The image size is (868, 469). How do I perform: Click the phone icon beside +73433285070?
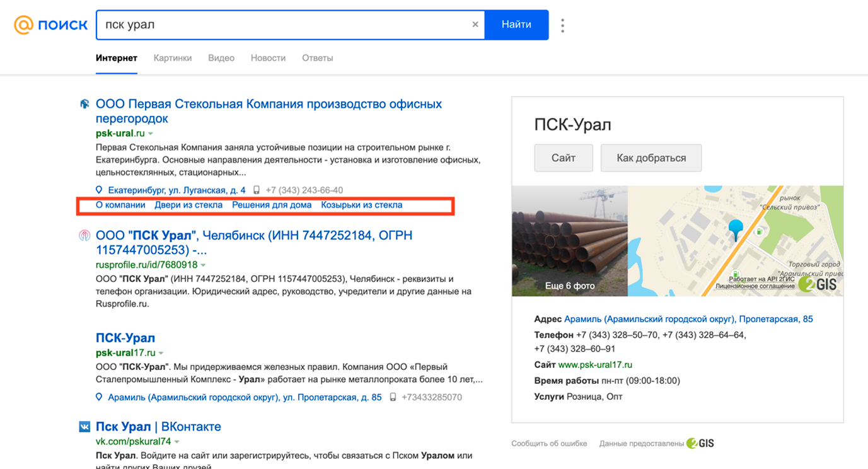[x=393, y=398]
